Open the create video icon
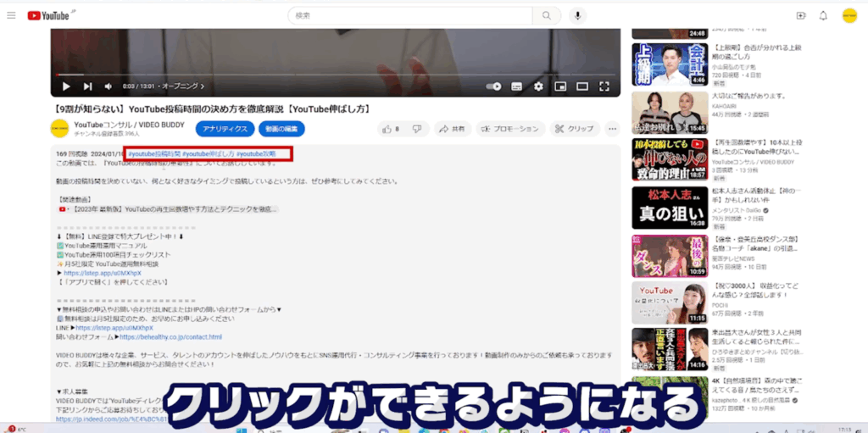The image size is (868, 433). tap(801, 16)
